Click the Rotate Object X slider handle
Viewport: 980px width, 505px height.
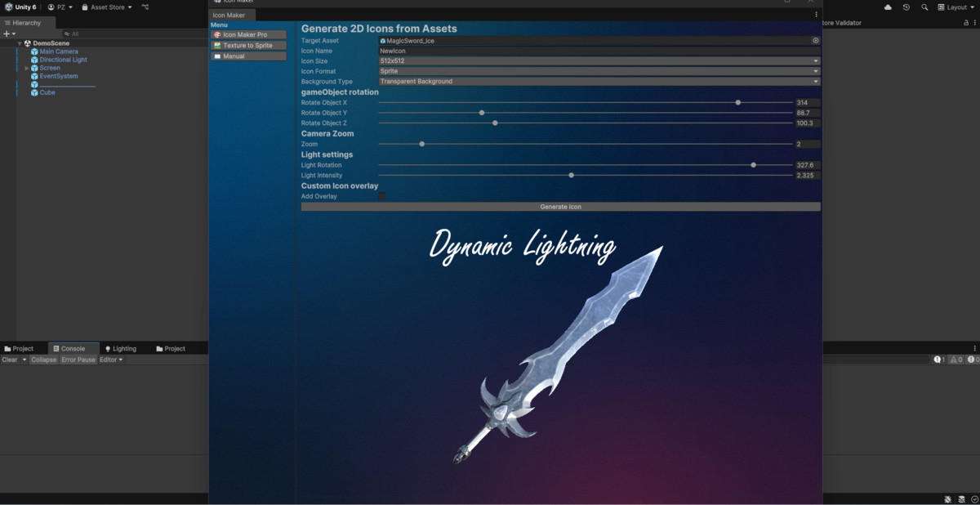point(738,103)
